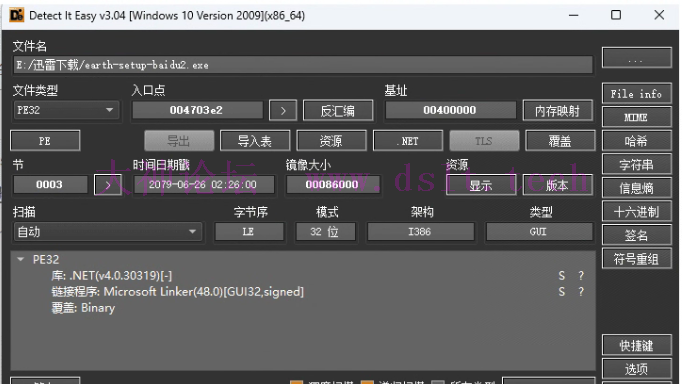Click the question mark on the .NET library row
The height and width of the screenshot is (384, 682).
pos(581,276)
